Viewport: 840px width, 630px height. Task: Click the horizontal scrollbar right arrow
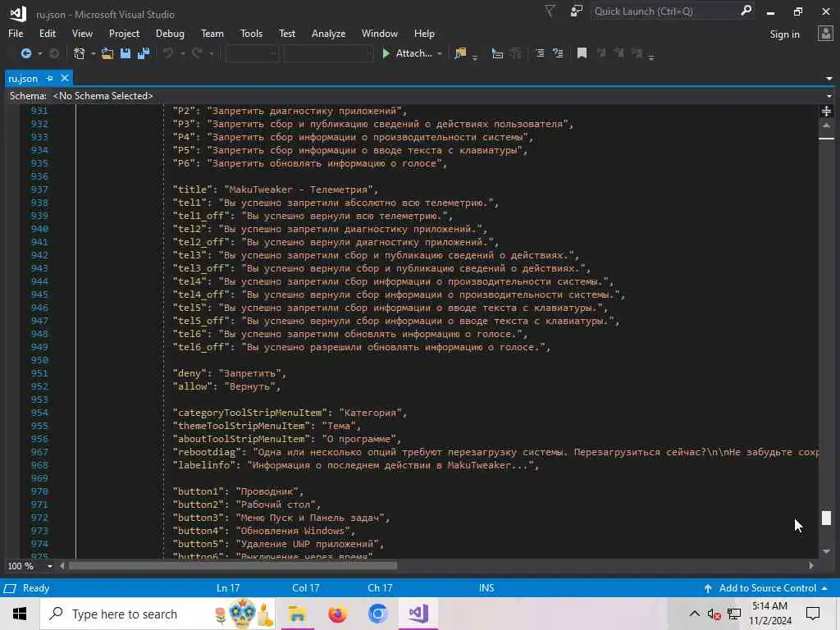[811, 566]
